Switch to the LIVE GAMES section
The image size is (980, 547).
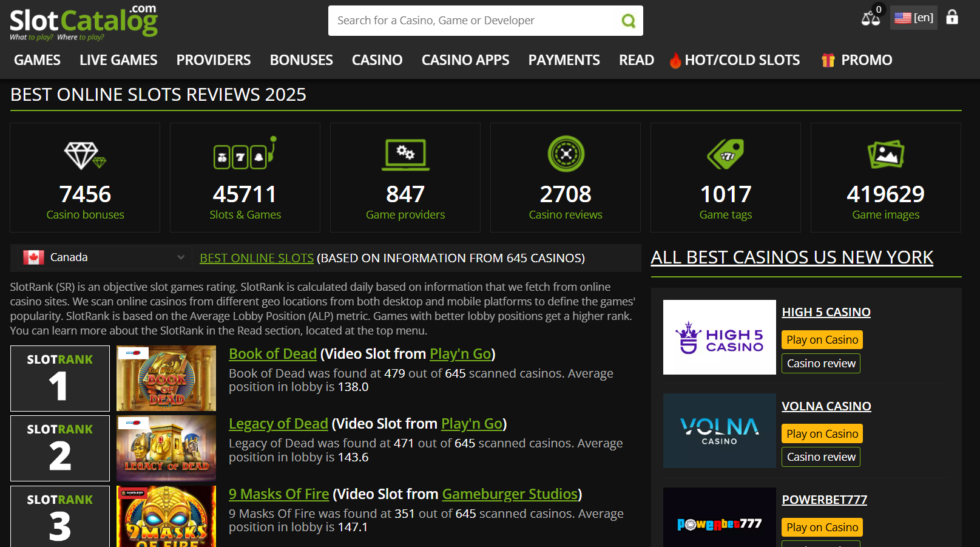[118, 59]
